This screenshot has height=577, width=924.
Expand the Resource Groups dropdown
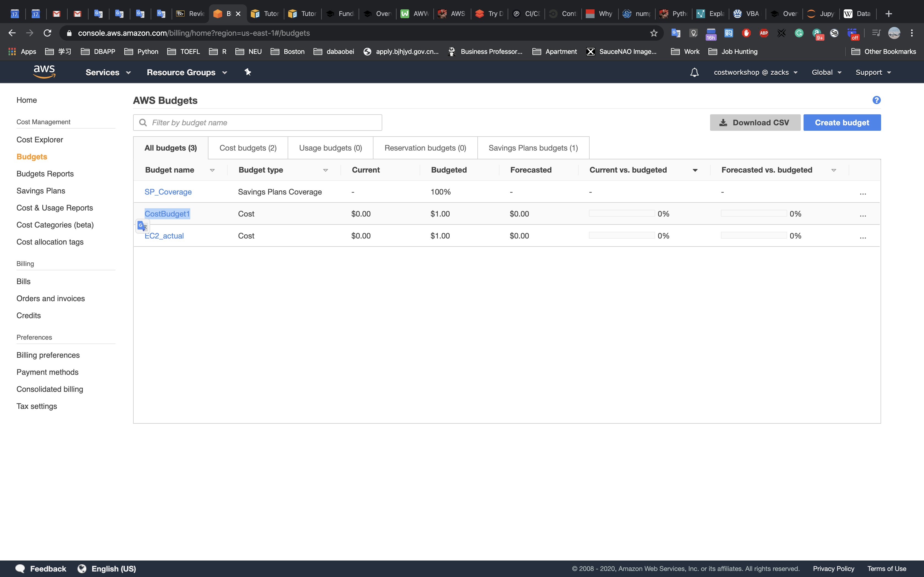[187, 72]
